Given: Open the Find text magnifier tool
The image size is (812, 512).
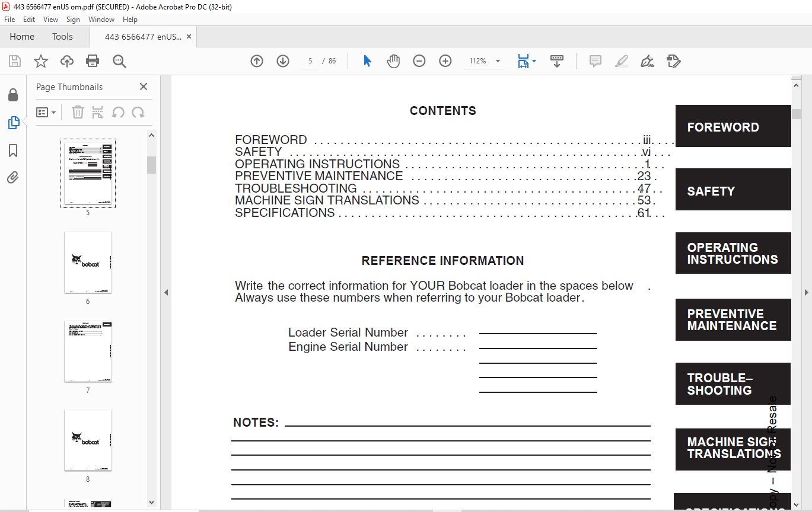Looking at the screenshot, I should (119, 61).
